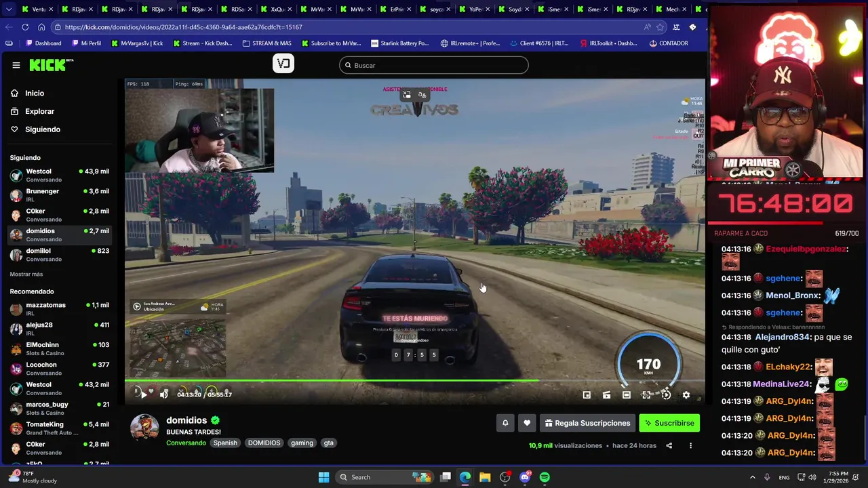Open Discord from the taskbar

(525, 477)
